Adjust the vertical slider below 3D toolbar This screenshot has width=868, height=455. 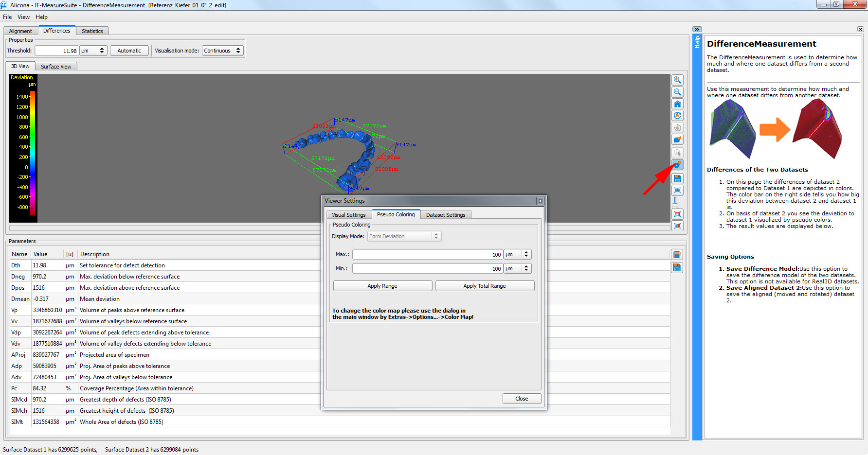pos(675,202)
